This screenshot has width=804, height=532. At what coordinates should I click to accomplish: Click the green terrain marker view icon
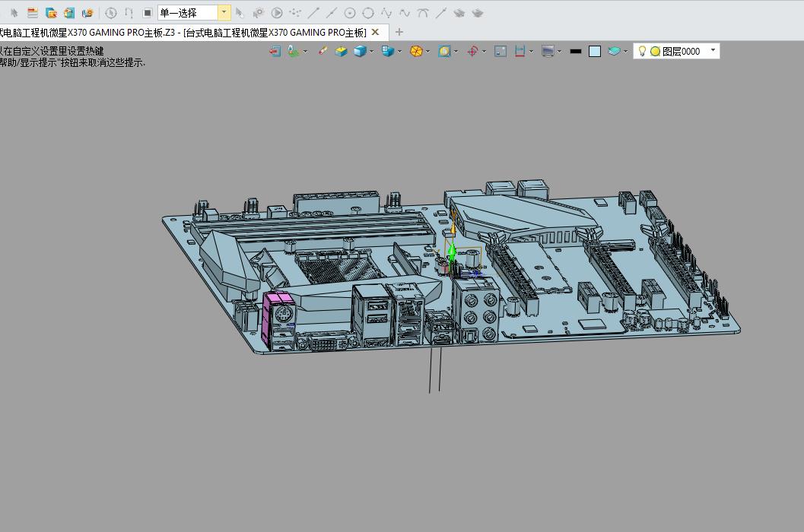click(293, 51)
